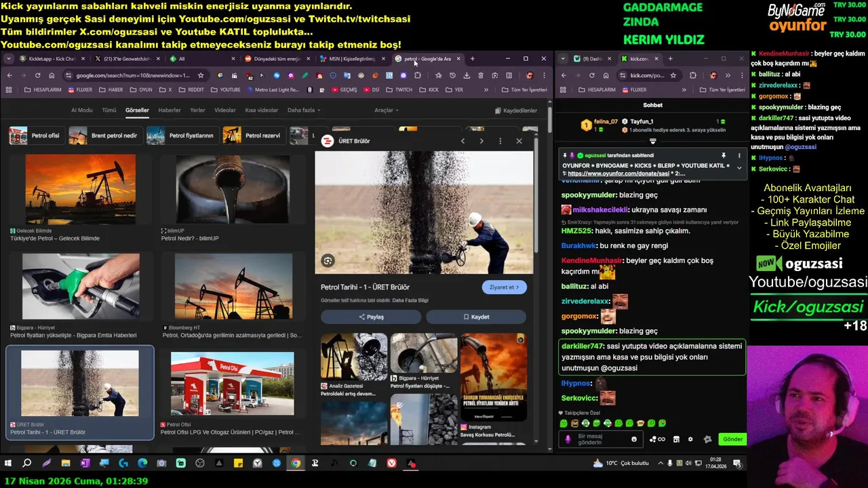Switch to Dashboard tab in right browser
The height and width of the screenshot is (488, 868).
tap(592, 59)
